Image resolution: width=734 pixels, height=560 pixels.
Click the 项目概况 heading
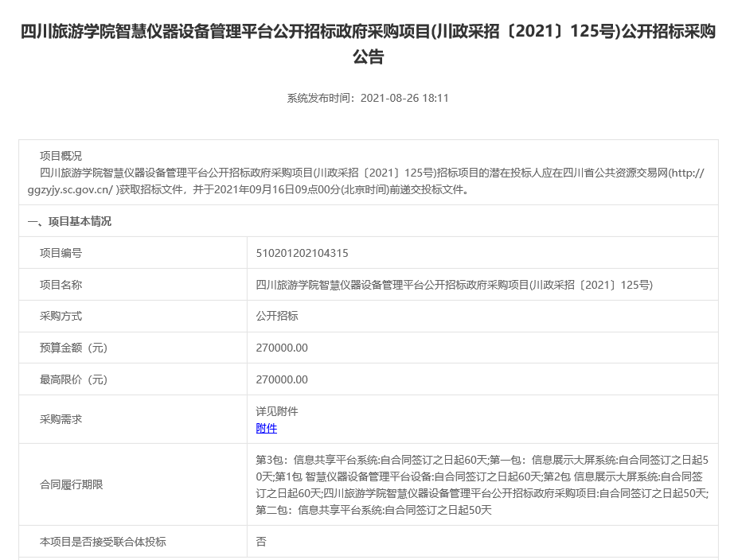coord(61,156)
